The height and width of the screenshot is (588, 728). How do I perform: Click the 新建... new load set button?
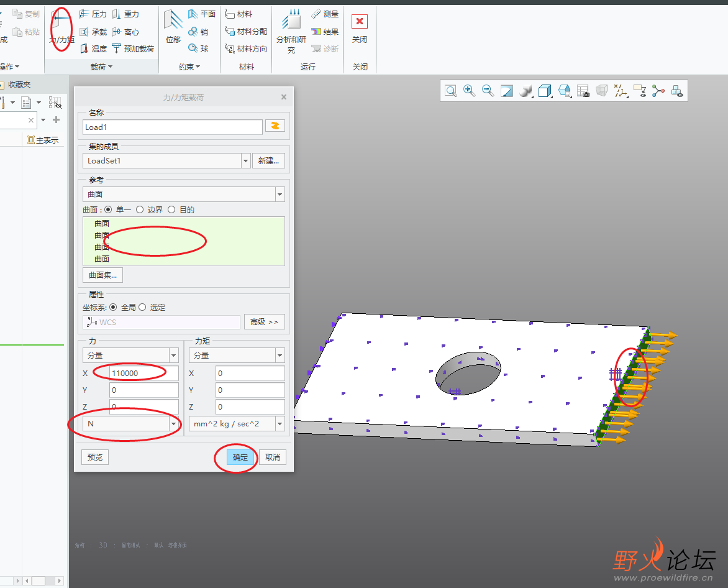pyautogui.click(x=268, y=161)
